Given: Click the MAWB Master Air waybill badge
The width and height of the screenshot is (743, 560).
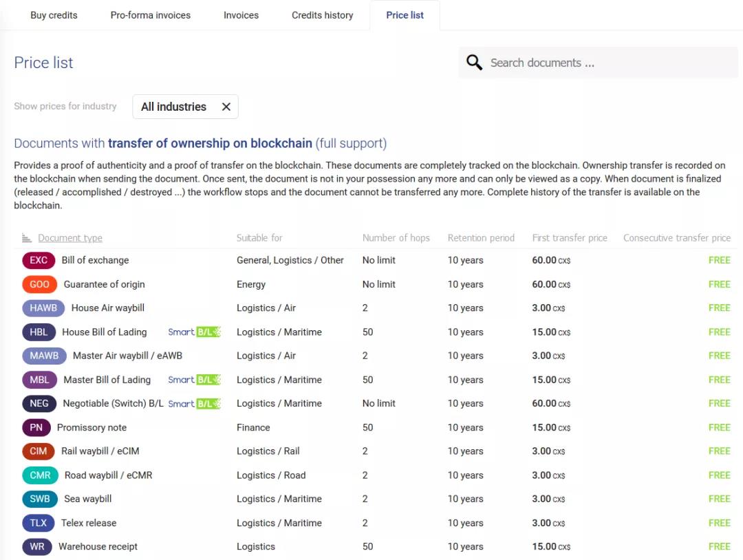Looking at the screenshot, I should pyautogui.click(x=45, y=356).
